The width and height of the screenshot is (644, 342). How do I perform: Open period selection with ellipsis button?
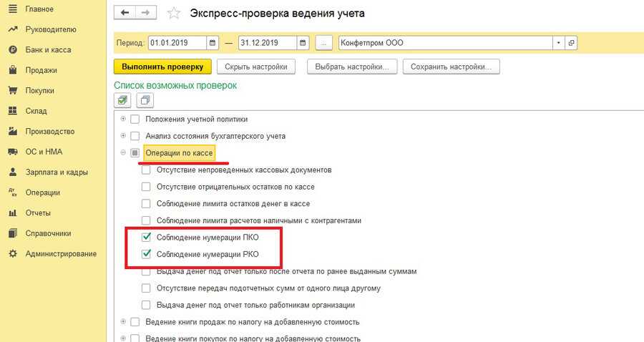(x=323, y=43)
